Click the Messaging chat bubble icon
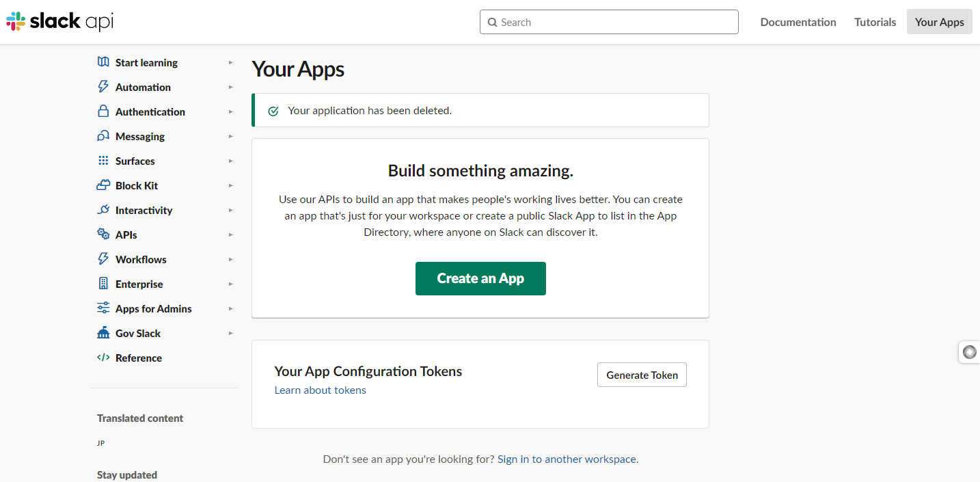 point(103,136)
